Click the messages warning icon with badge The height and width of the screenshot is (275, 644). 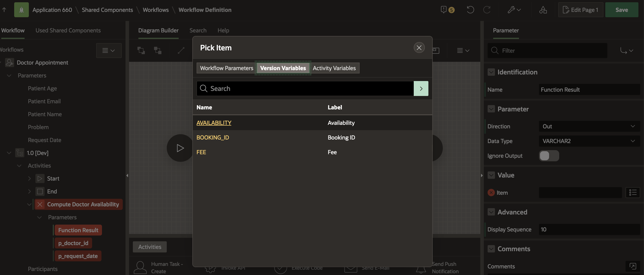(x=447, y=10)
